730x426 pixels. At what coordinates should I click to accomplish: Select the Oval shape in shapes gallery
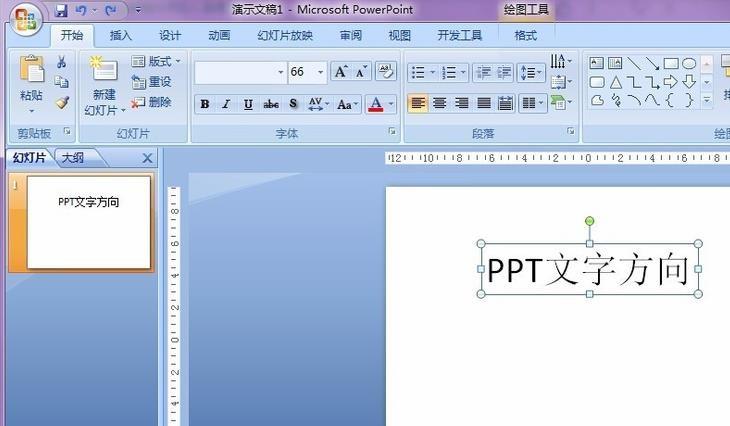(x=688, y=63)
